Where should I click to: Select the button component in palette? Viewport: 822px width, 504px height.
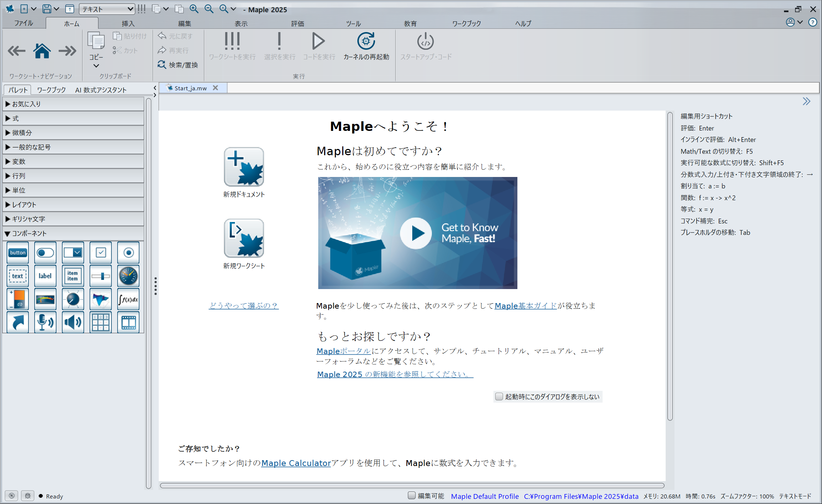(x=18, y=253)
